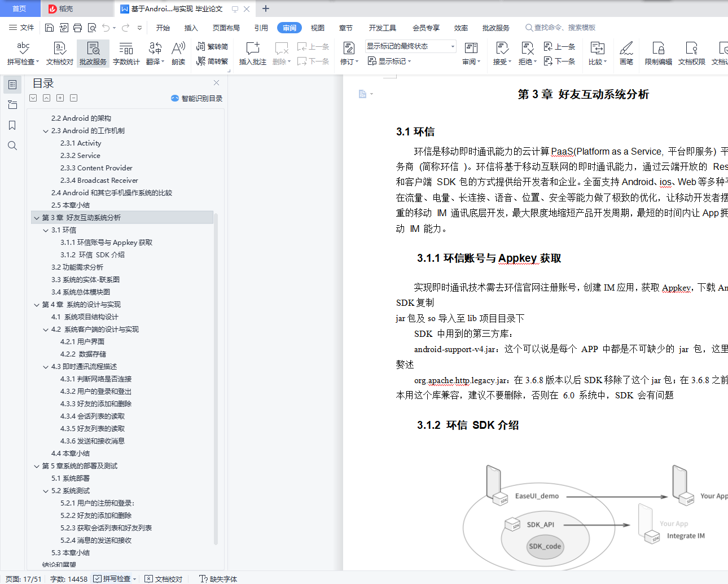Open the 显示标记 dropdown
Viewport: 728px width, 584px height.
(x=389, y=61)
